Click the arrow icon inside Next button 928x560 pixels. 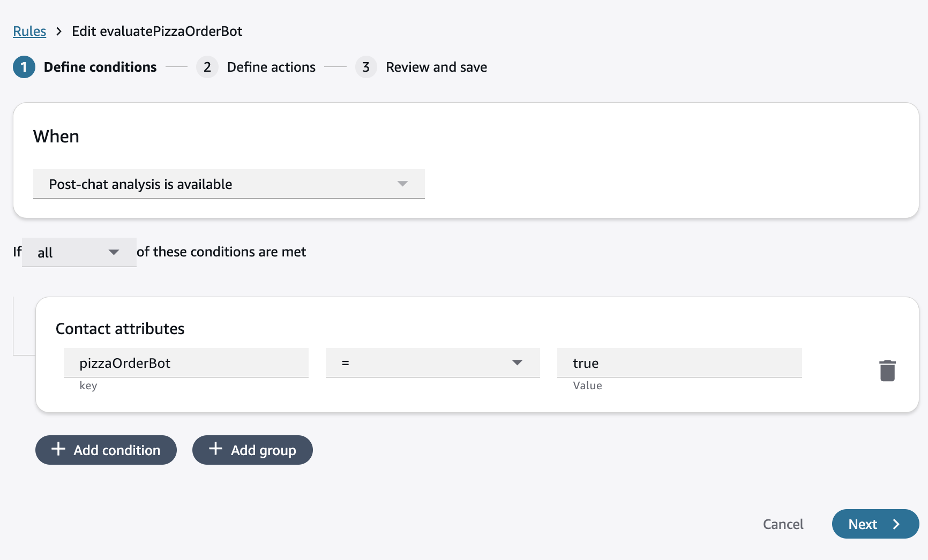896,524
